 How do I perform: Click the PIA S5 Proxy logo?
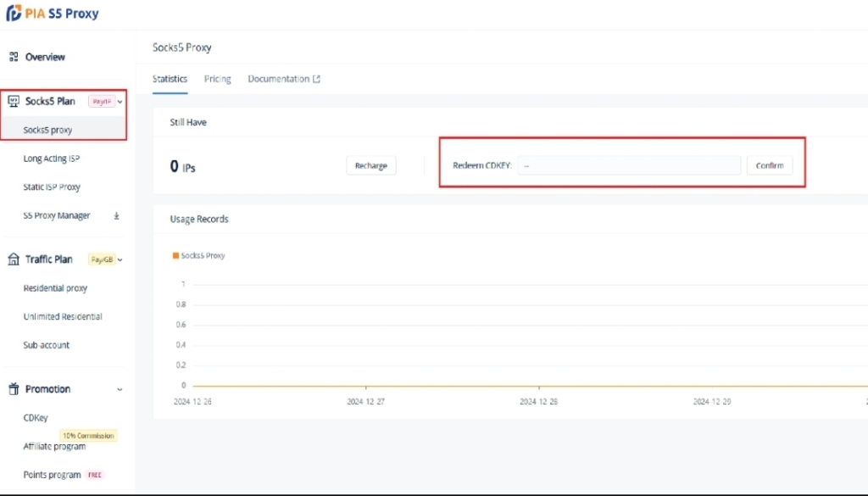pyautogui.click(x=52, y=13)
